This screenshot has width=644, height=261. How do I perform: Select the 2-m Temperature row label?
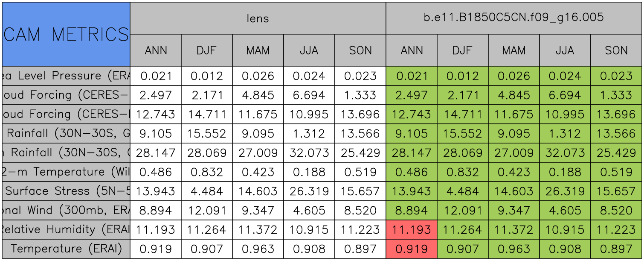pos(66,172)
